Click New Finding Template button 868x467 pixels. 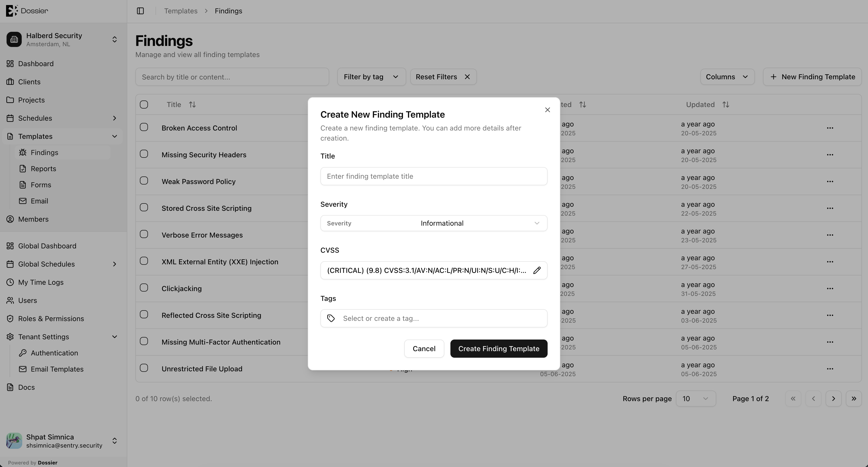tap(812, 77)
